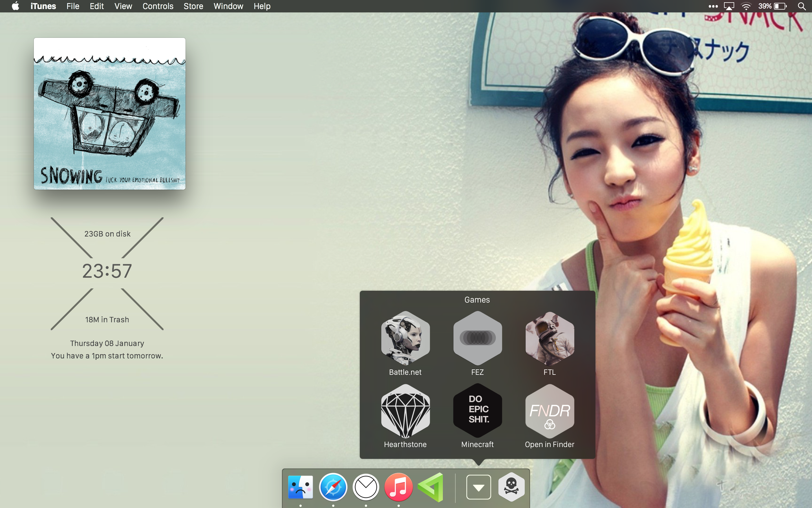This screenshot has height=508, width=812.
Task: Click the Minecraft label
Action: [477, 444]
